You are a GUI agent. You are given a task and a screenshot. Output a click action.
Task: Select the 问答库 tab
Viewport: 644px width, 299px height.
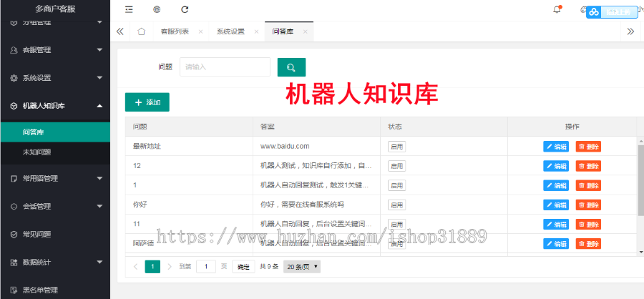(283, 31)
